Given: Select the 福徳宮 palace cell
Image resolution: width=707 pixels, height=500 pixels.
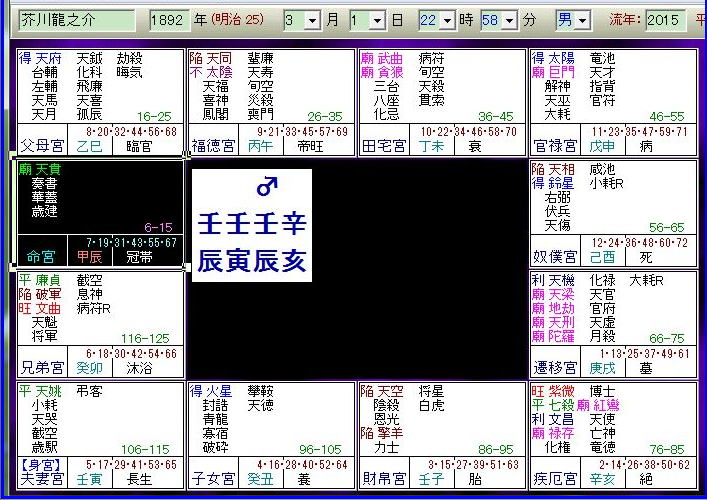Looking at the screenshot, I should [270, 102].
